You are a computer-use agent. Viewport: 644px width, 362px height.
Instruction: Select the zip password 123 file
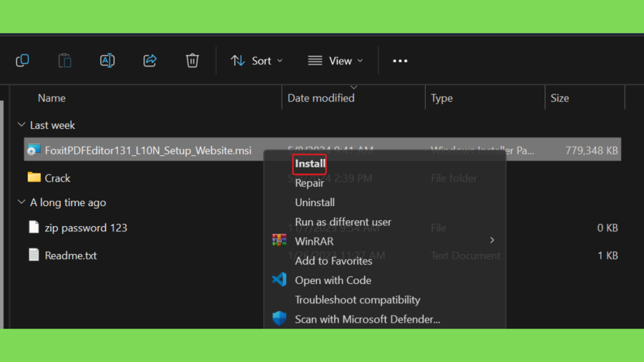(x=86, y=228)
